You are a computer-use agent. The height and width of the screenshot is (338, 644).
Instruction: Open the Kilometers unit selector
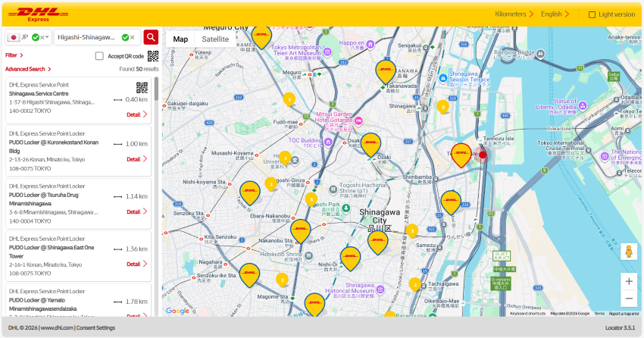coord(514,14)
